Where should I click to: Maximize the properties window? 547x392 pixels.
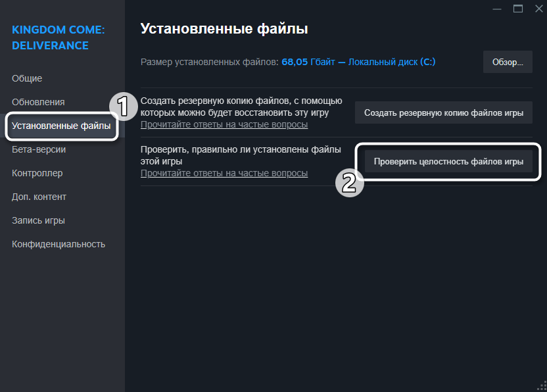coord(517,9)
